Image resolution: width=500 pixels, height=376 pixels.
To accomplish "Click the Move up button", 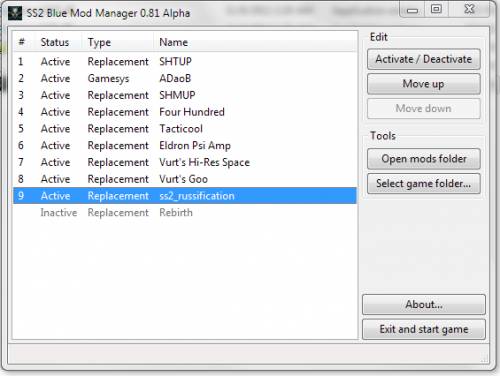I will point(424,84).
